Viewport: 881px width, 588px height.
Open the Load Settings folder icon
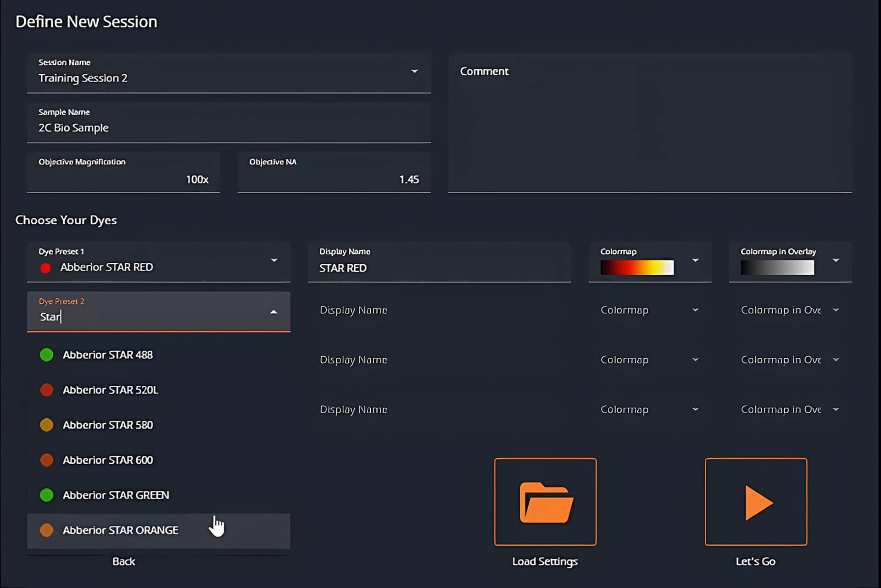(545, 502)
